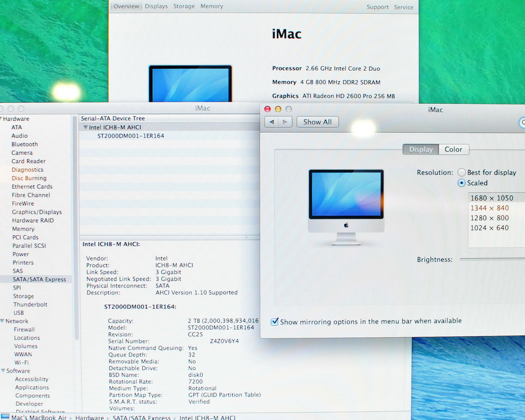Select Parallel SCSI in the sidebar

click(x=29, y=246)
